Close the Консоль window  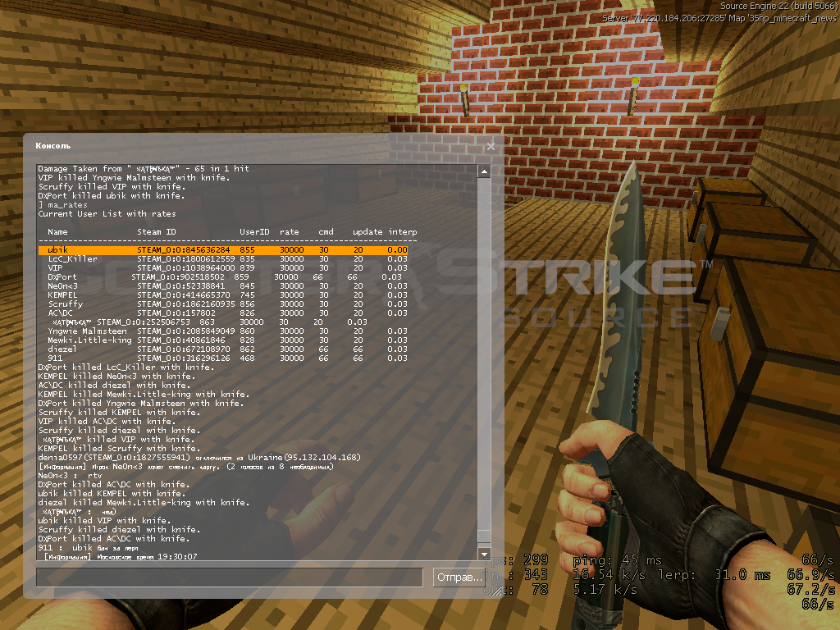[491, 146]
